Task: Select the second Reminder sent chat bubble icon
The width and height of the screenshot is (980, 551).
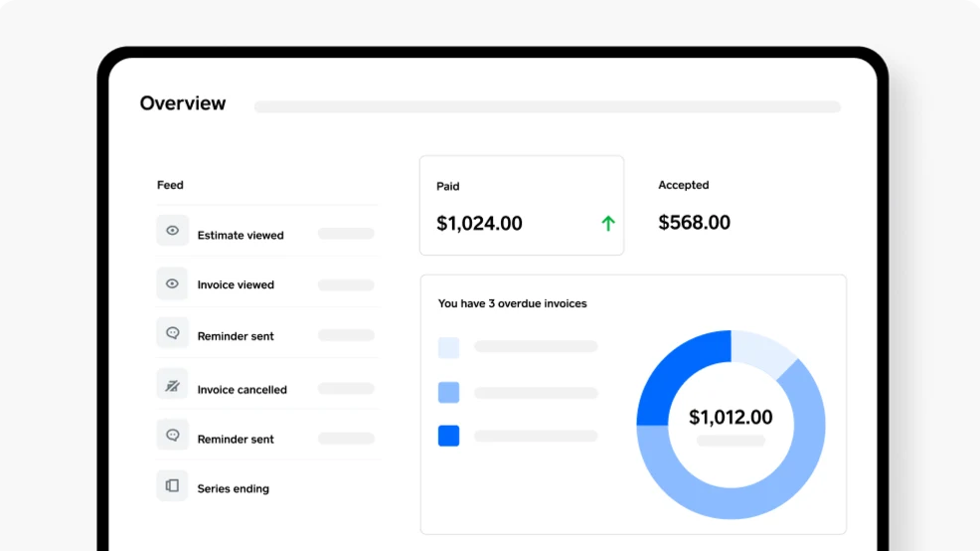Action: click(x=173, y=435)
